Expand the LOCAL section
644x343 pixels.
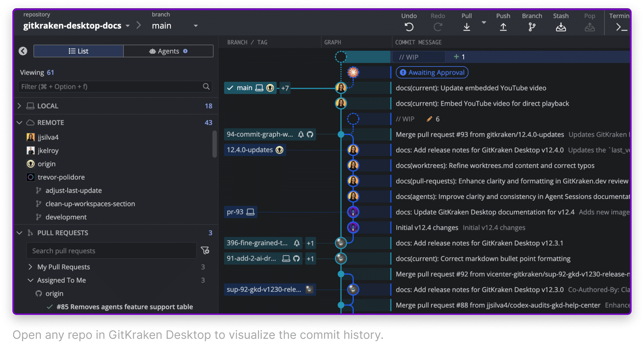19,106
